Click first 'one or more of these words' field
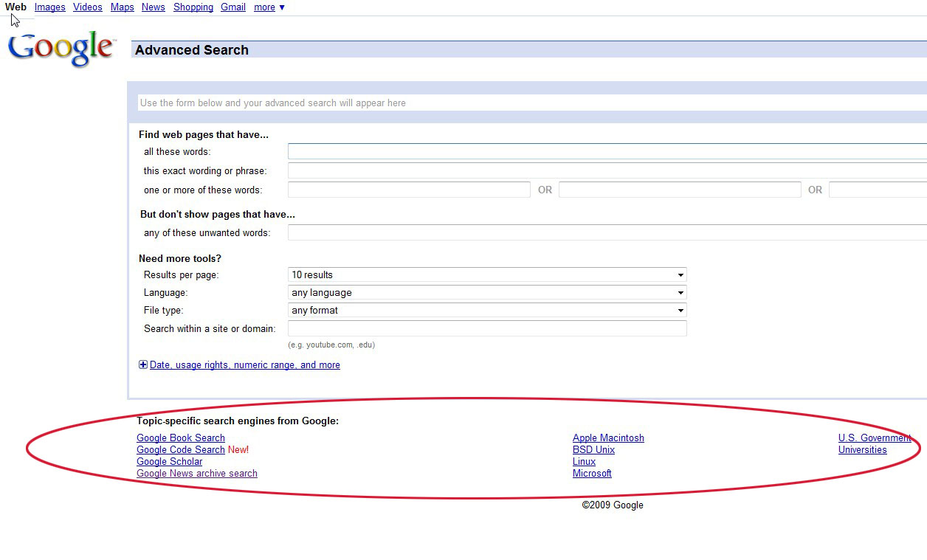The height and width of the screenshot is (560, 927). pos(409,190)
